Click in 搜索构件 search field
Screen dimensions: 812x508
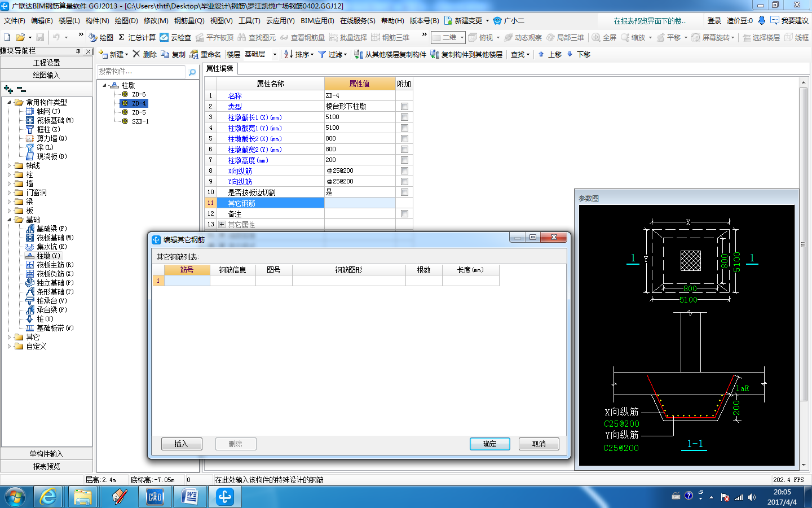141,72
